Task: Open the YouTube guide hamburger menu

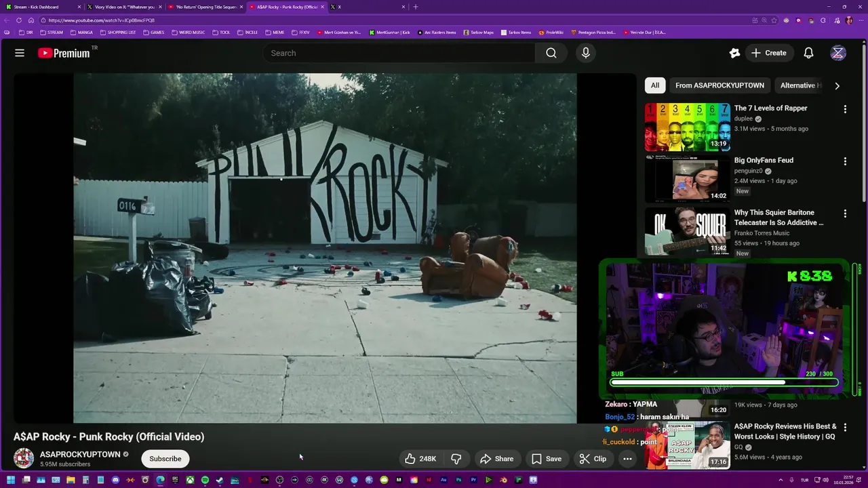Action: pos(20,53)
